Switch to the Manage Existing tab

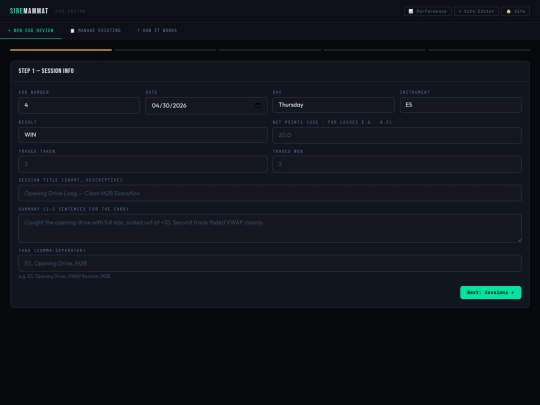point(96,30)
